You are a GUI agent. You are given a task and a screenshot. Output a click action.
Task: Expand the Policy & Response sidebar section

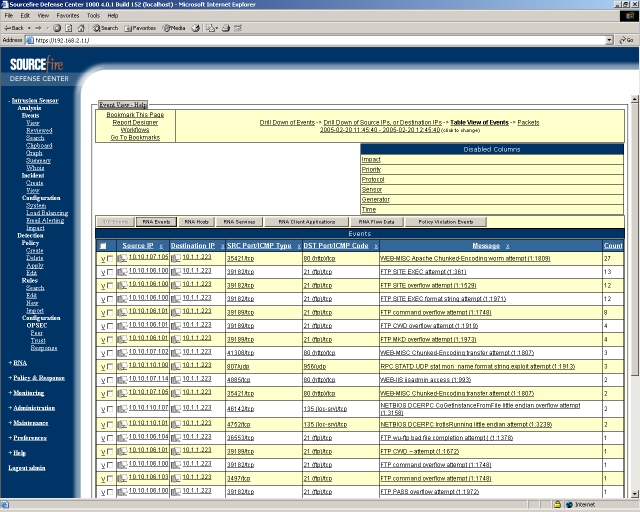pos(37,378)
